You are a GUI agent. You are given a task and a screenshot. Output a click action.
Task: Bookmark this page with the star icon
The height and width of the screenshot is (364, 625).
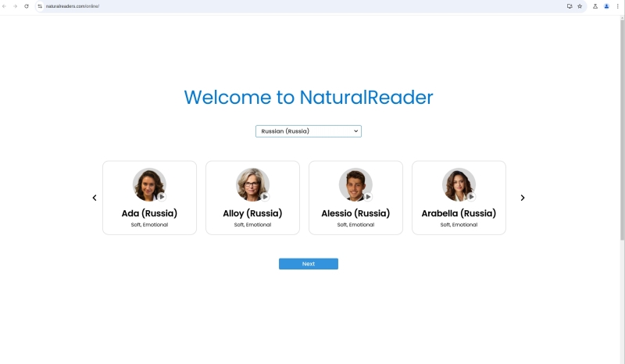[x=580, y=5]
